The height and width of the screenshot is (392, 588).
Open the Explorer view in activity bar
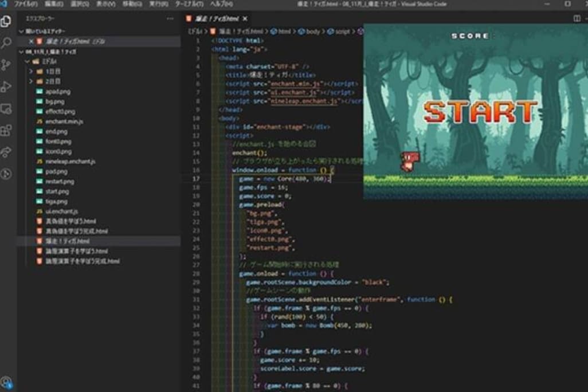tap(6, 22)
